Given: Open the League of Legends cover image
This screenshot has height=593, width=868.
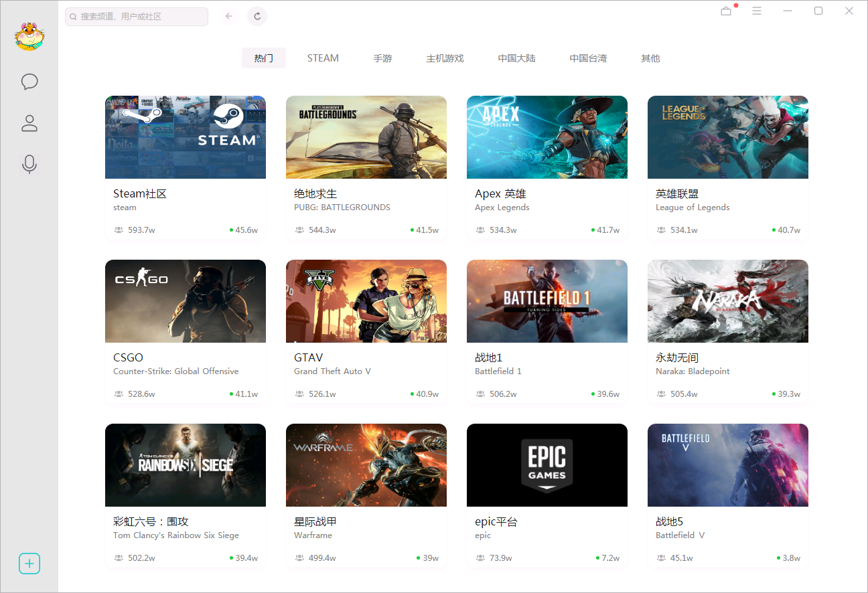Looking at the screenshot, I should 728,137.
